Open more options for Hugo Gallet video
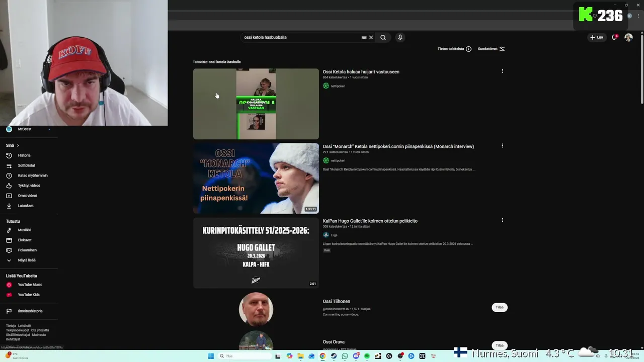The image size is (644, 362). [x=502, y=220]
